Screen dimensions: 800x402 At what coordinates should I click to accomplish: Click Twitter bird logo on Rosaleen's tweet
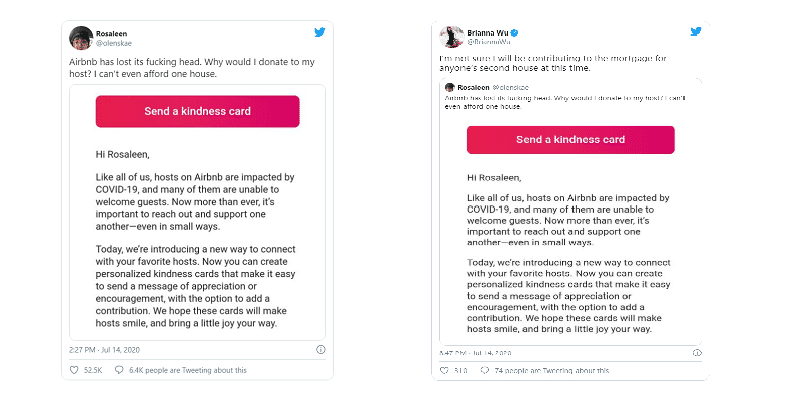(320, 32)
